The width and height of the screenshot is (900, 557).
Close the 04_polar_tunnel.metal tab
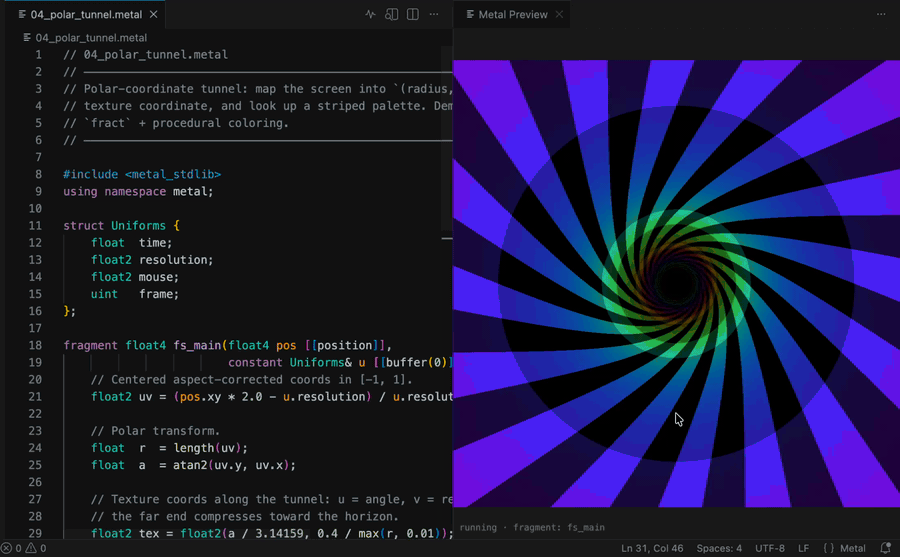coord(153,14)
